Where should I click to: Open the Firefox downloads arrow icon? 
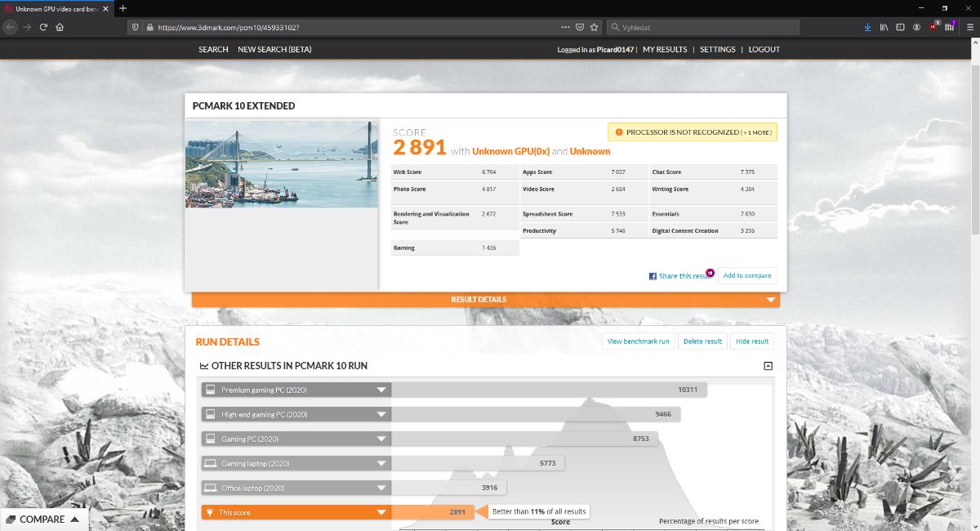[867, 27]
